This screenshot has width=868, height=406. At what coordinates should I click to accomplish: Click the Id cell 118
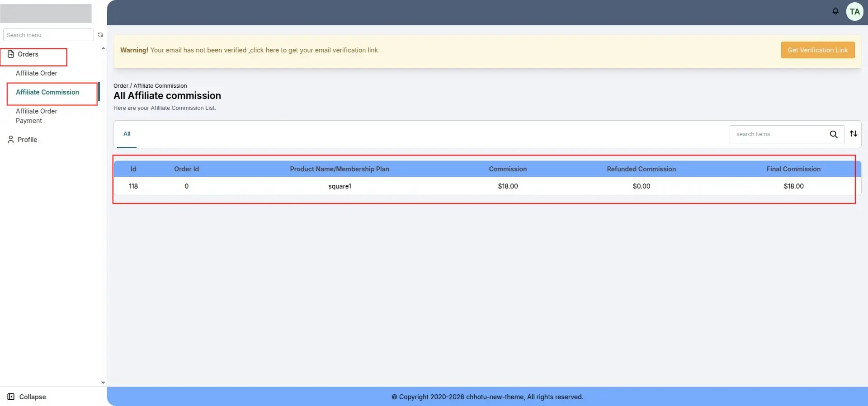[133, 186]
